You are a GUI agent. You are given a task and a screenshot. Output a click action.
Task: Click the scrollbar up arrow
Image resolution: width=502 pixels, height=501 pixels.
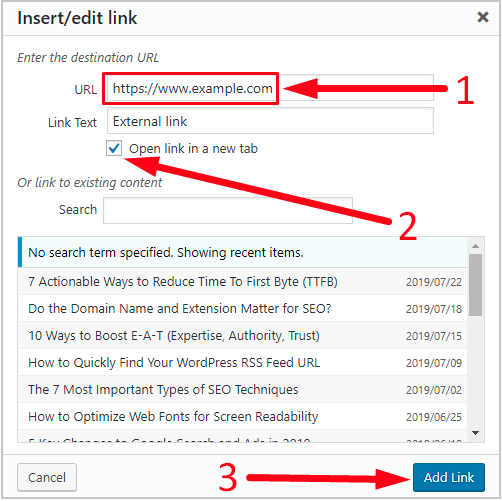(x=475, y=246)
